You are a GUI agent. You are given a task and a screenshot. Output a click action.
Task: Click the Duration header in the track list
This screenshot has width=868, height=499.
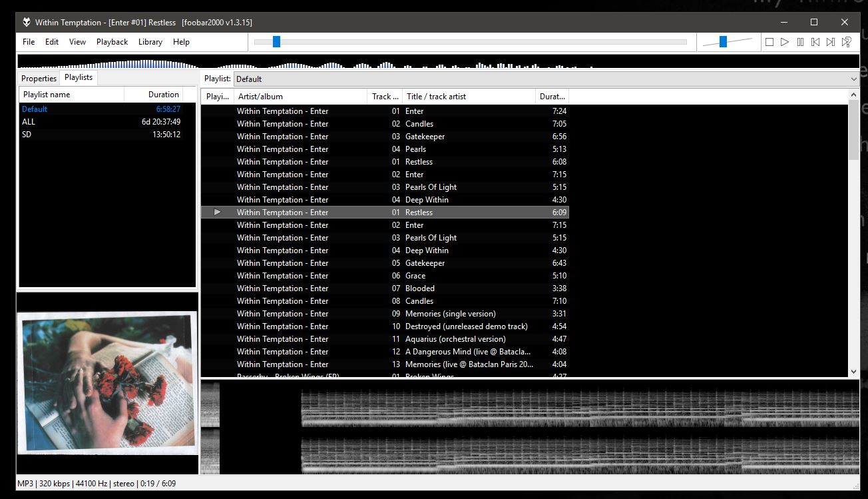pyautogui.click(x=552, y=97)
